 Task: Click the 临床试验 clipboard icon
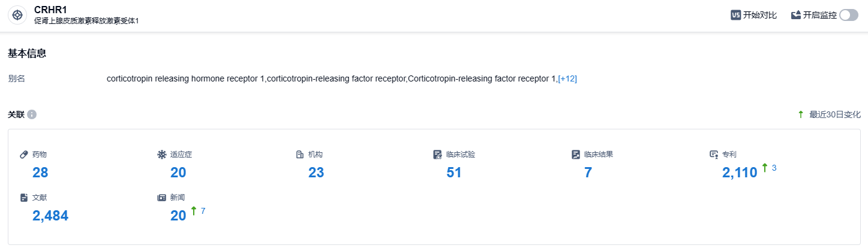click(437, 155)
